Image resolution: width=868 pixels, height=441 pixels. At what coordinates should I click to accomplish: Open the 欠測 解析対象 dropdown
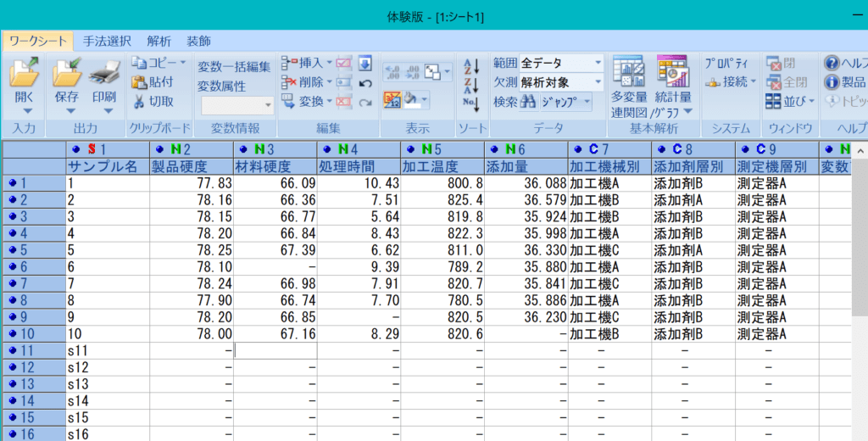coord(598,82)
